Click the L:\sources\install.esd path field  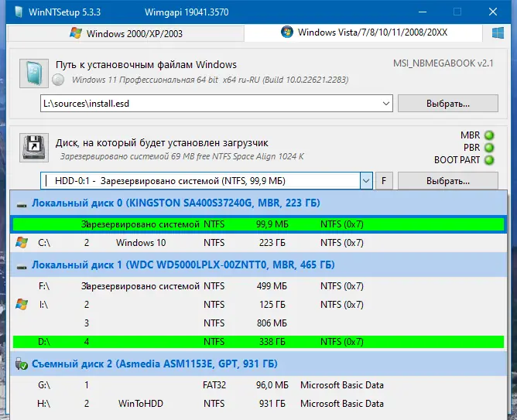[x=211, y=104]
